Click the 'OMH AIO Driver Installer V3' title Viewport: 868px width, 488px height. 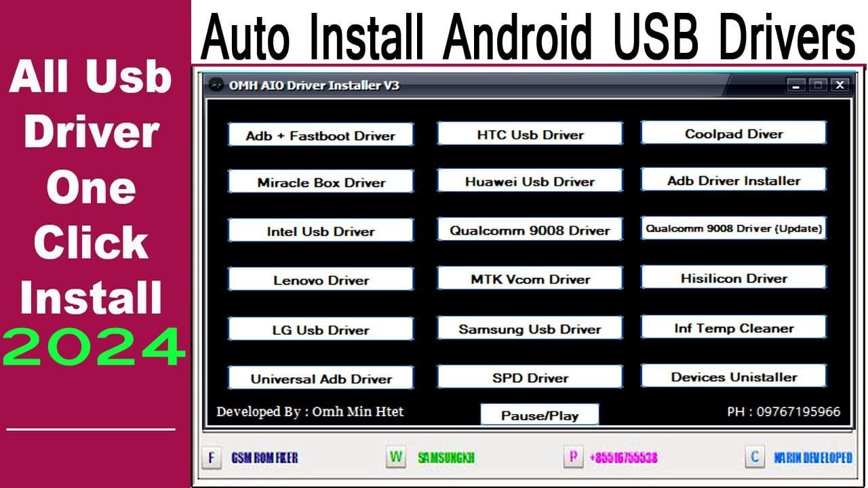pos(314,85)
